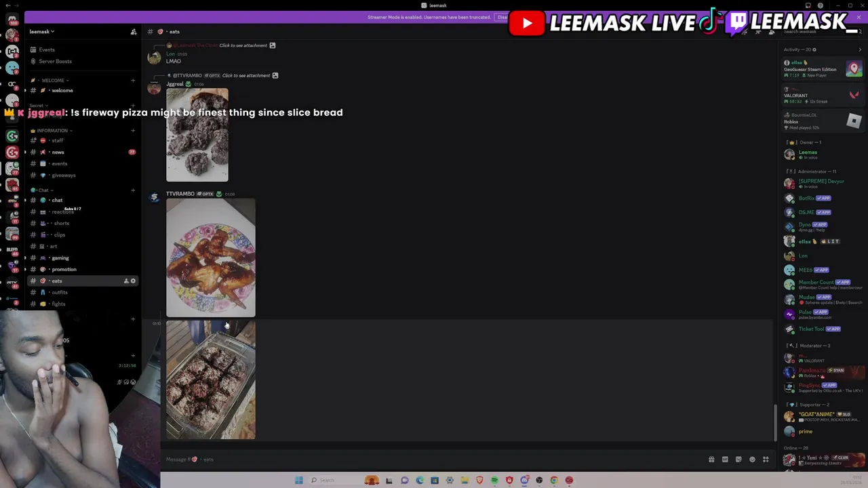Select [SUPREME] Devyor in member list
Viewport: 868px width, 488px height.
[823, 184]
